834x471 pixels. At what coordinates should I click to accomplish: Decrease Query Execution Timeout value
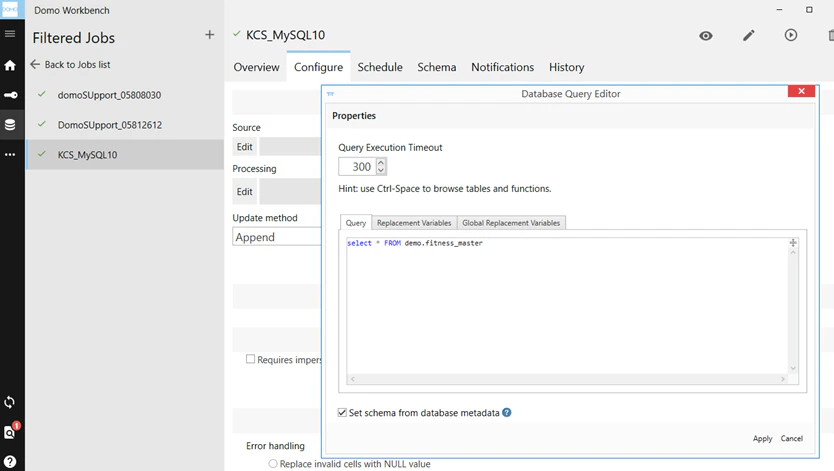pyautogui.click(x=381, y=171)
